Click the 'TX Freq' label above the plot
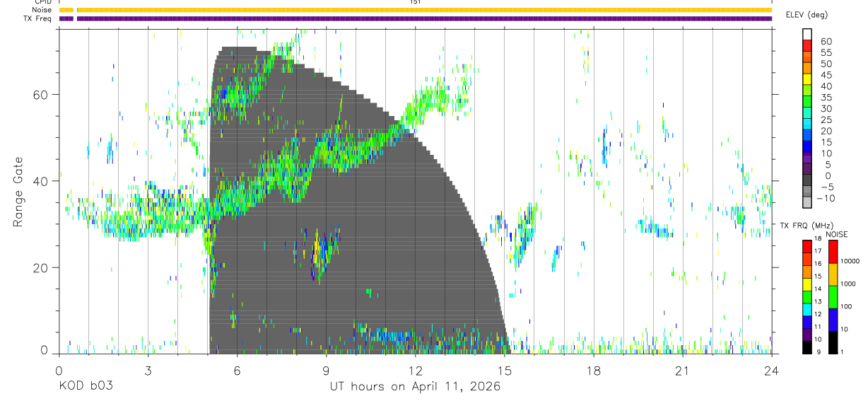The height and width of the screenshot is (401, 868). click(38, 18)
